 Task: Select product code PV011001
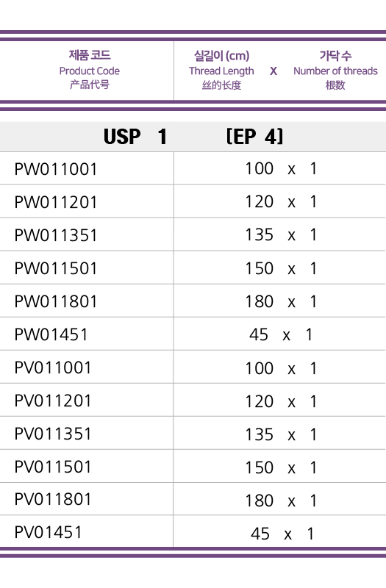coord(53,367)
